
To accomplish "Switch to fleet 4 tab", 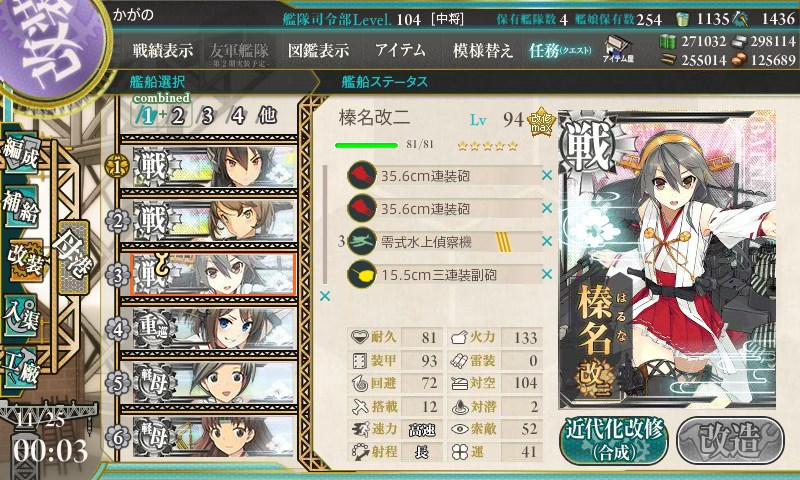I will coord(238,116).
